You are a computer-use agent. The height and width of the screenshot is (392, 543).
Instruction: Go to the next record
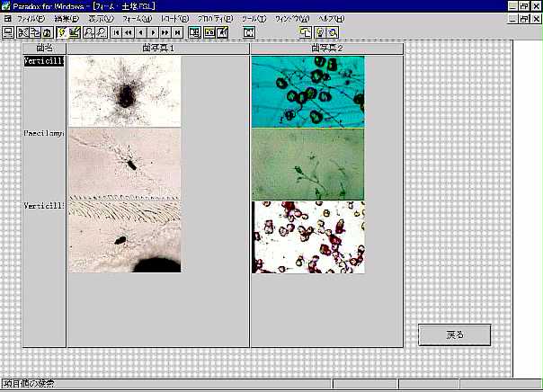[153, 32]
